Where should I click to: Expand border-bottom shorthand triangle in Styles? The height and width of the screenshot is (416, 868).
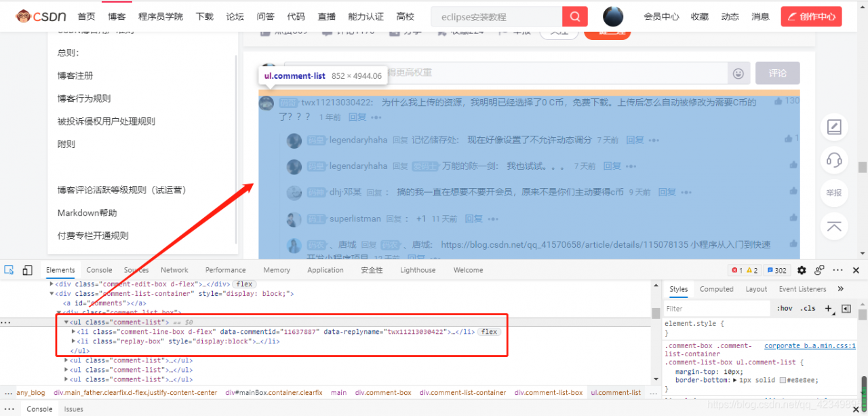tap(736, 381)
